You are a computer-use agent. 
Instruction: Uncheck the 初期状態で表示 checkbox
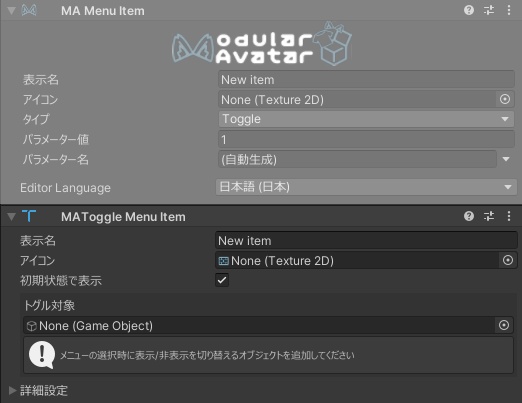coord(222,280)
